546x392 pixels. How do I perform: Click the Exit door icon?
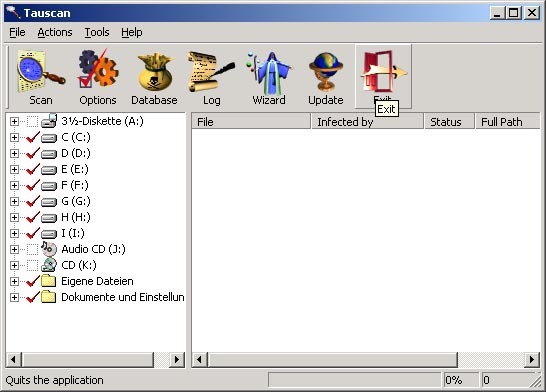click(383, 71)
